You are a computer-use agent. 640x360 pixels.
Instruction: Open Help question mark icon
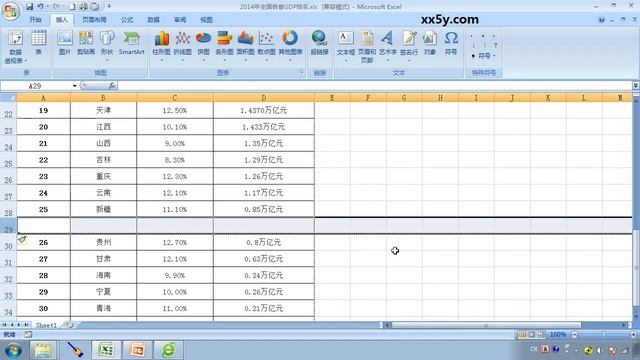602,20
